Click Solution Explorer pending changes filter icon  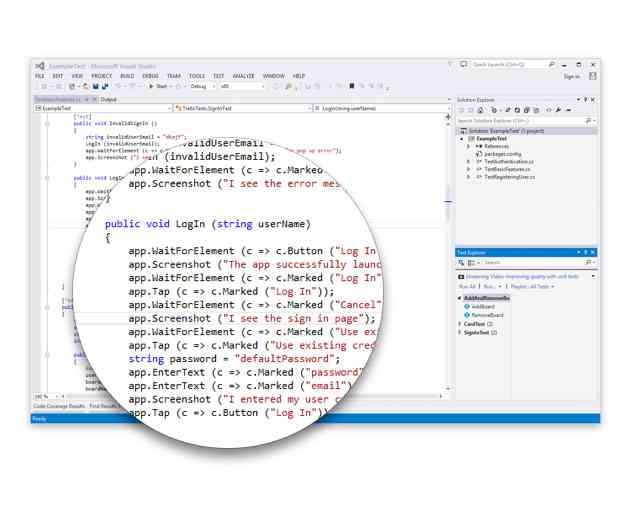pyautogui.click(x=494, y=110)
